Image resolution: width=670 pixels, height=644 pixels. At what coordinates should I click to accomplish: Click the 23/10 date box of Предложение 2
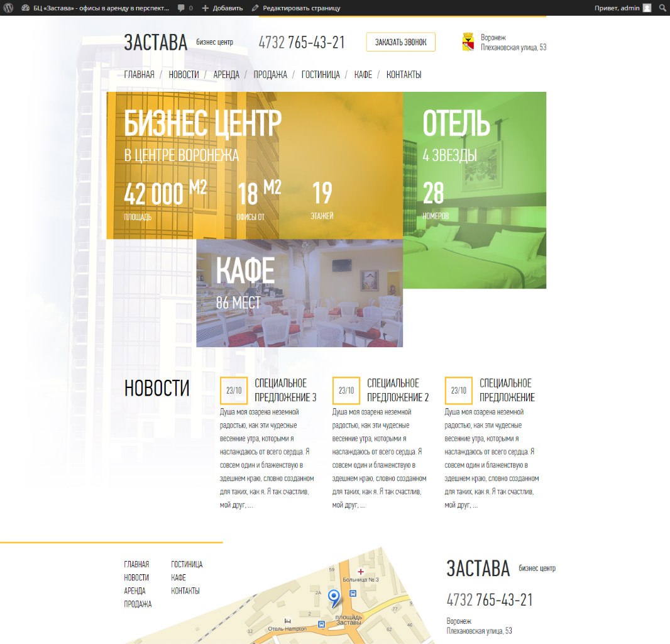346,391
